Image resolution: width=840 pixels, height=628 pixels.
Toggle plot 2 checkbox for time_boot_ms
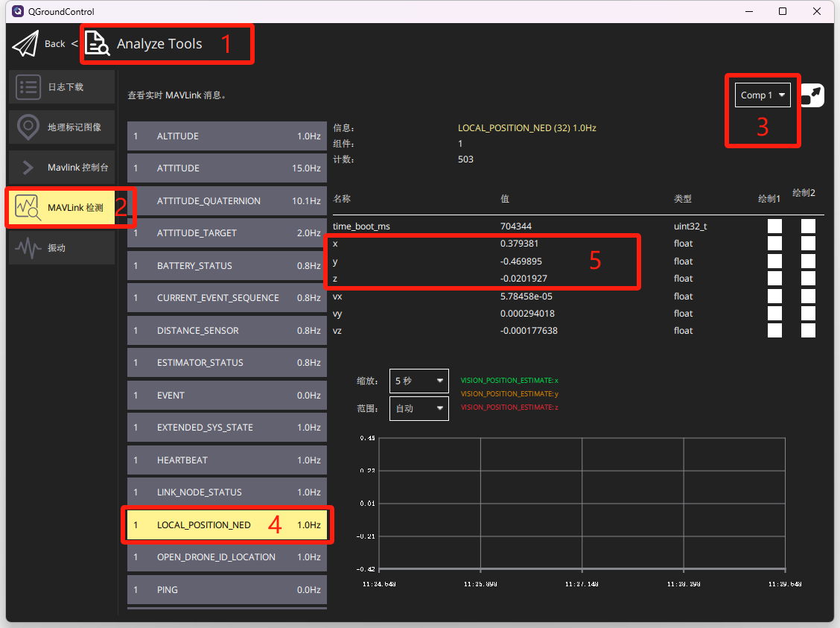click(809, 226)
